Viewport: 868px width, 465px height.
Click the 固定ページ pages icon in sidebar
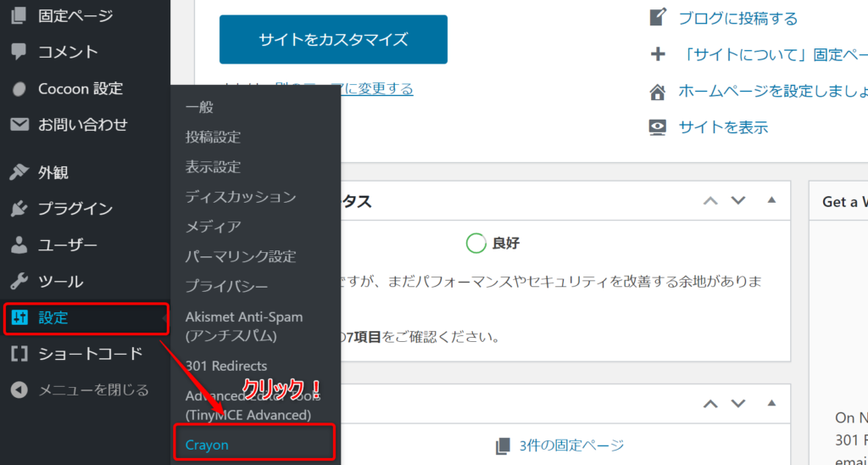[x=19, y=17]
